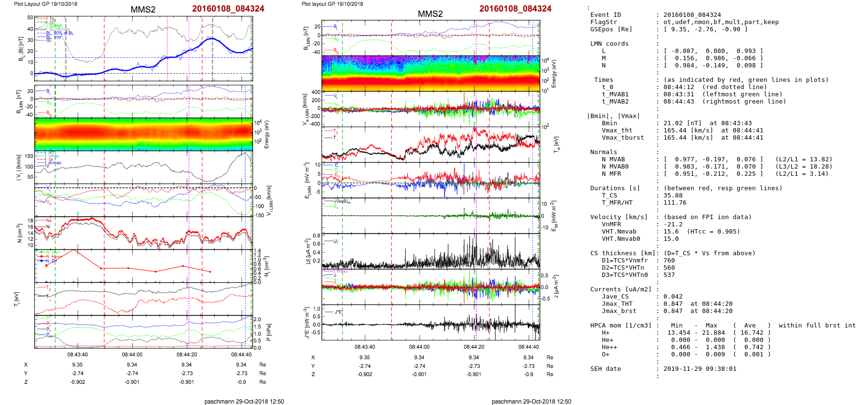868x405 pixels.
Task: Select the J*E energy dissipation plot panel
Action: pyautogui.click(x=431, y=322)
